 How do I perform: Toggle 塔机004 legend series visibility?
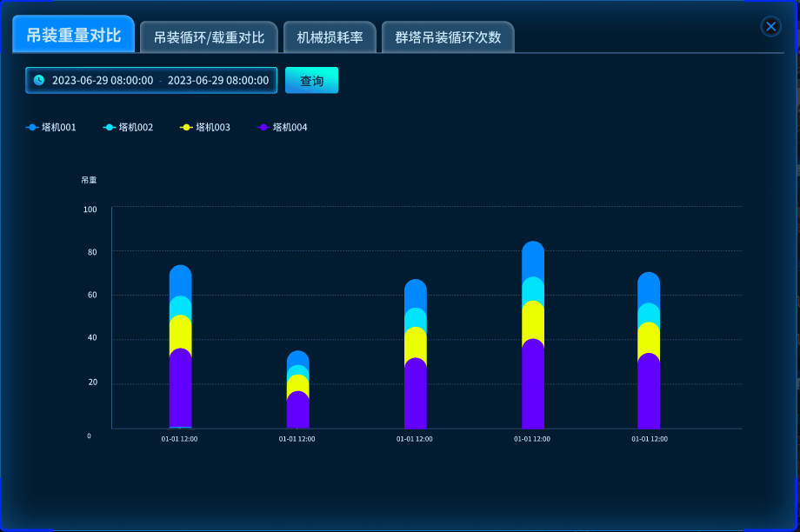283,127
